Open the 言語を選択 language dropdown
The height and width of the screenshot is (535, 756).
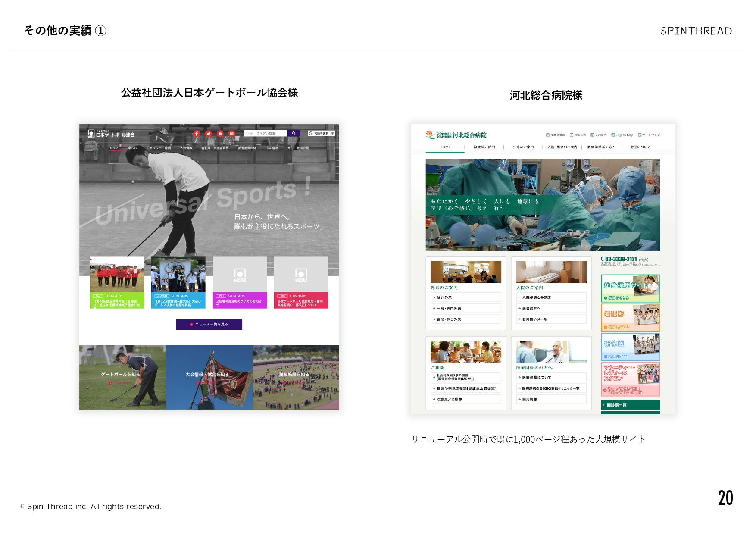point(321,134)
